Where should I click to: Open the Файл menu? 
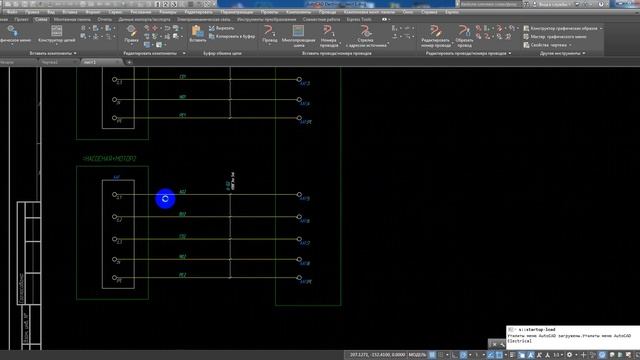tap(12, 12)
